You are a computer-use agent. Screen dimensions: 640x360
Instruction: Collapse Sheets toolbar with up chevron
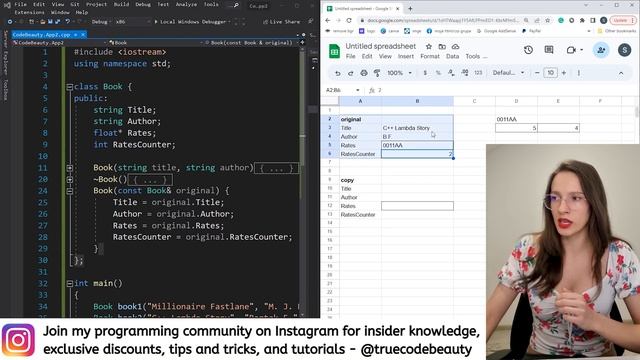621,73
